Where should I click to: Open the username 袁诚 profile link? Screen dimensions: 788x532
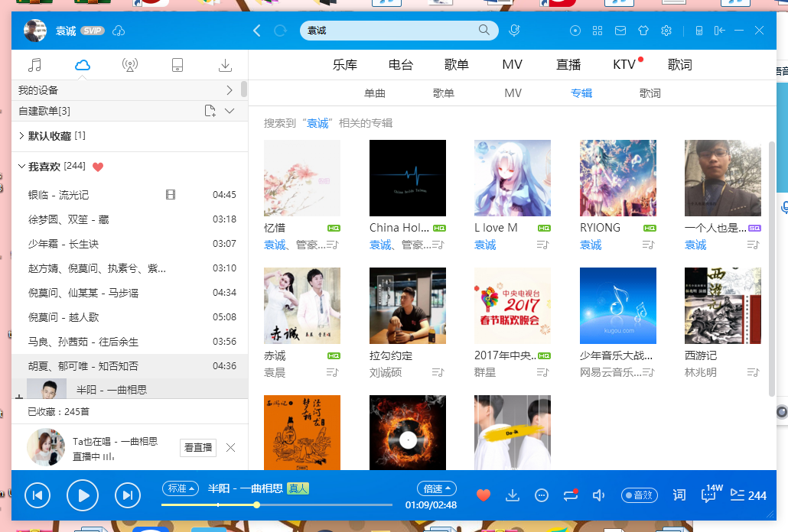pyautogui.click(x=66, y=31)
